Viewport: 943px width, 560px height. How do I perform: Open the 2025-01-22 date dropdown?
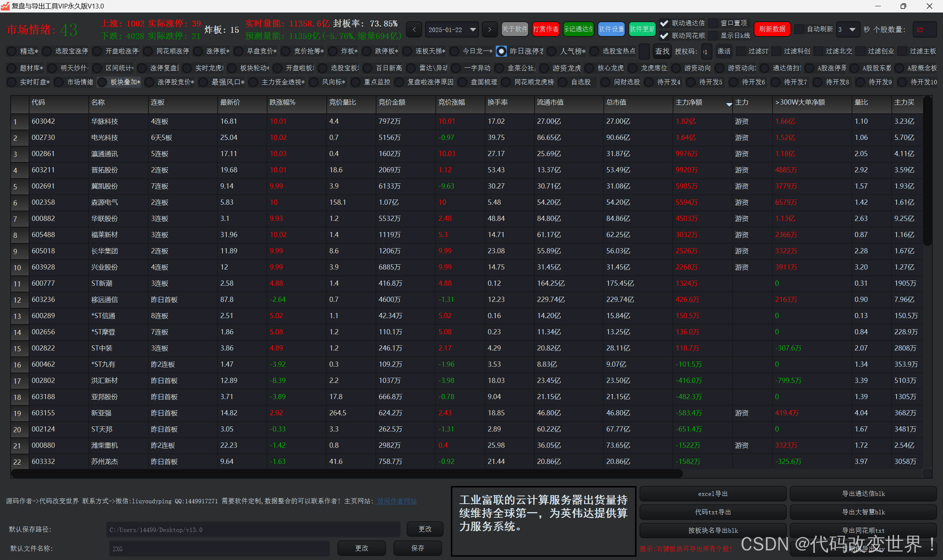pos(473,29)
